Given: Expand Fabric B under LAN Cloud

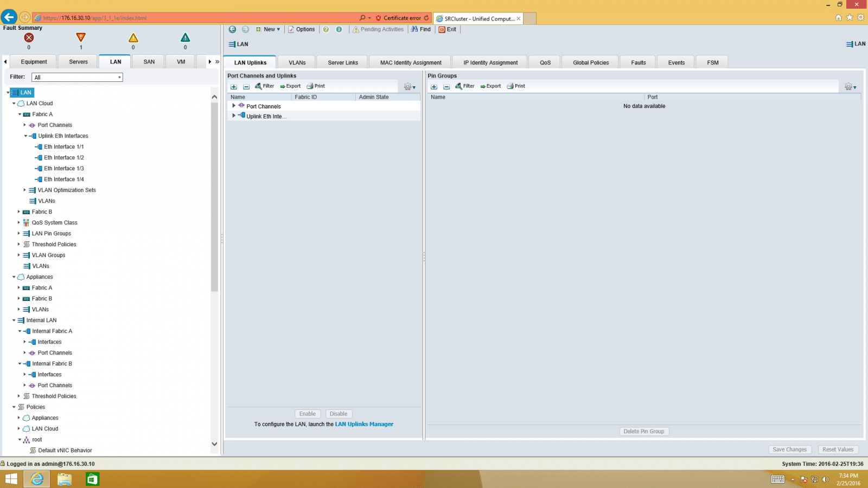Looking at the screenshot, I should [x=19, y=212].
